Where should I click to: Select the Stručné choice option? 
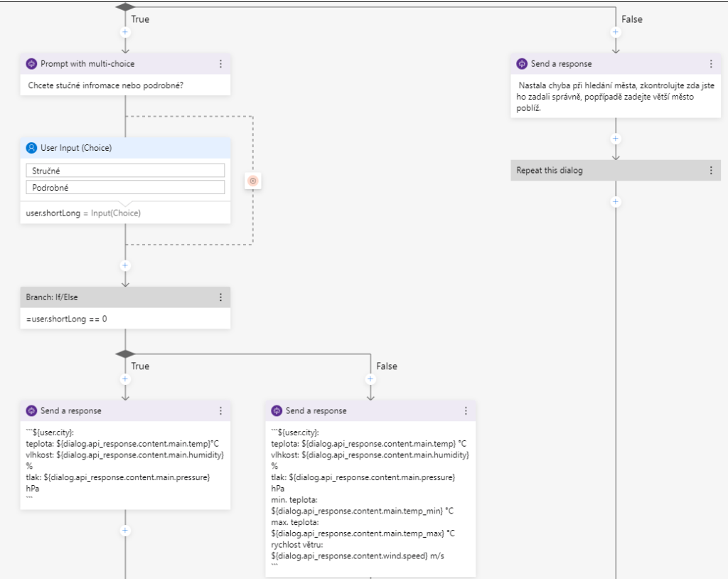125,171
